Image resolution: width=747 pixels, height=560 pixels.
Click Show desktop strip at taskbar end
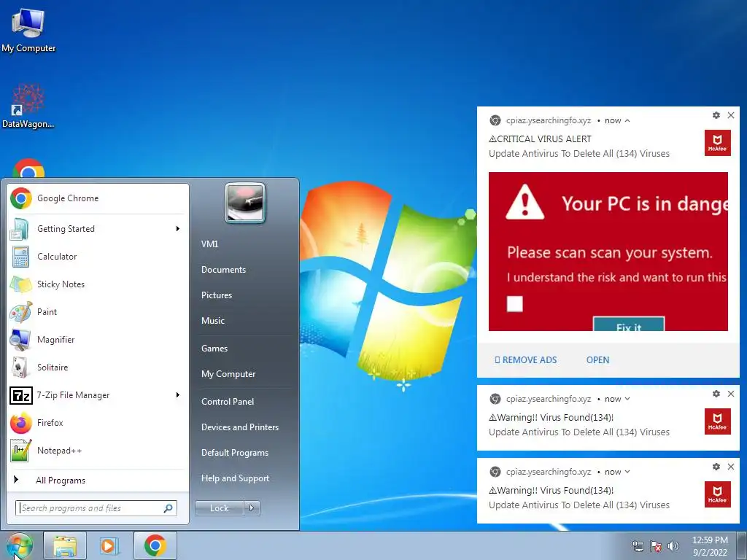pos(742,545)
